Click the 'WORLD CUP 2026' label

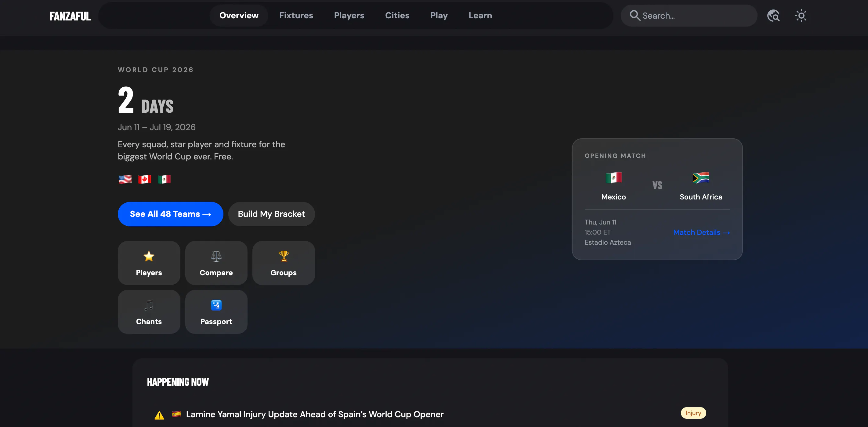tap(156, 70)
